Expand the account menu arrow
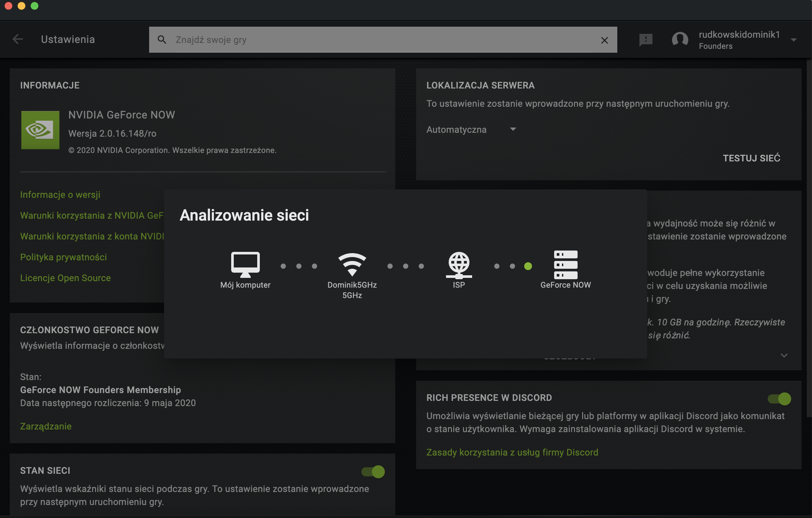Screen dimensions: 812x518 (x=794, y=40)
